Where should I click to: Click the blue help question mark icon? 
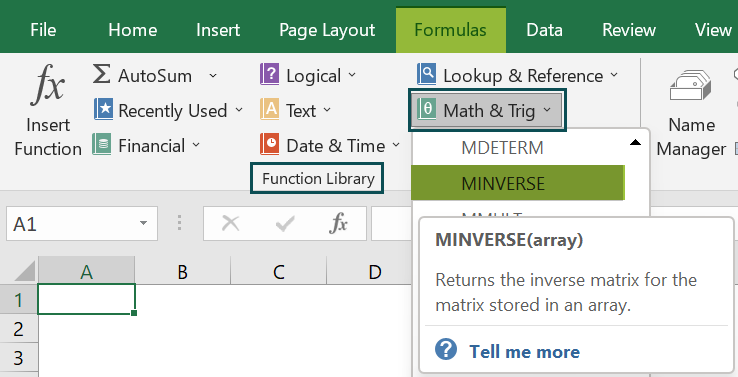[x=446, y=350]
